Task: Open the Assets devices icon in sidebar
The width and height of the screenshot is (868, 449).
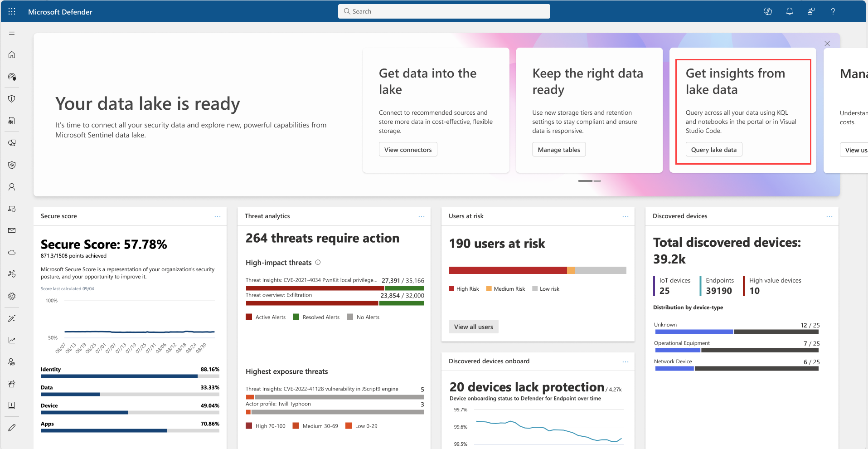Action: point(12,143)
